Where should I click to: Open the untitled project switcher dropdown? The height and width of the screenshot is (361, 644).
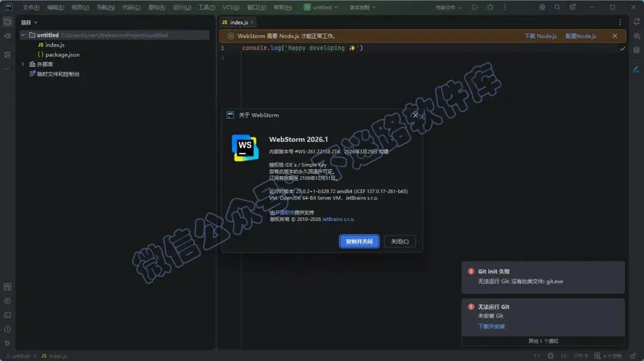pos(321,7)
